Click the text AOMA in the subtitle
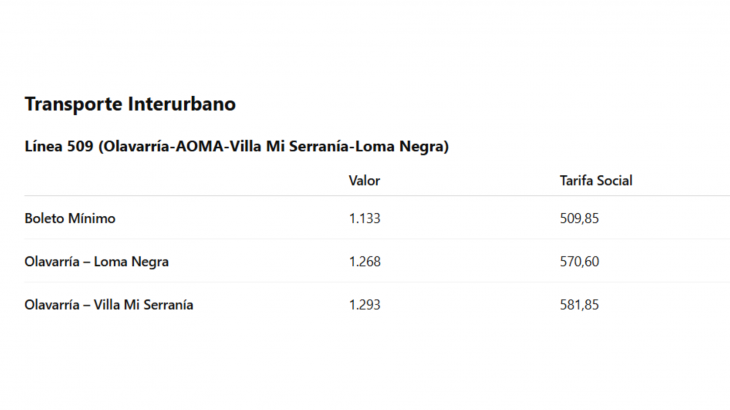This screenshot has height=410, width=730. (x=199, y=146)
